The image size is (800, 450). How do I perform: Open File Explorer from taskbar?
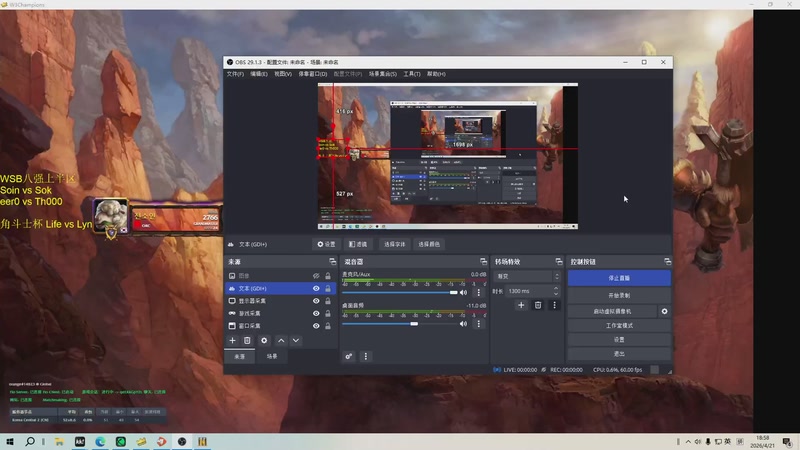pyautogui.click(x=59, y=441)
